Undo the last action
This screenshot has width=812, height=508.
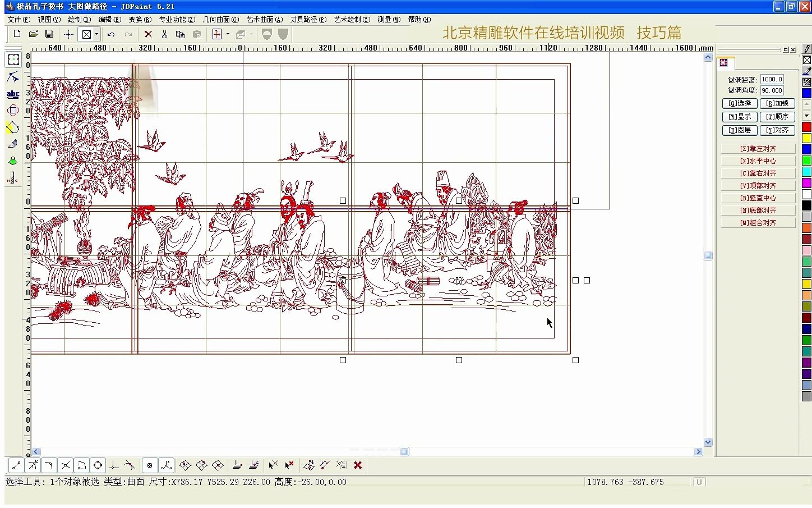point(111,34)
